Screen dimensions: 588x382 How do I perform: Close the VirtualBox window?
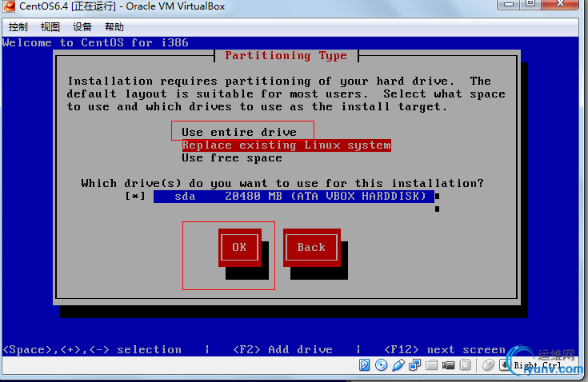pos(560,4)
